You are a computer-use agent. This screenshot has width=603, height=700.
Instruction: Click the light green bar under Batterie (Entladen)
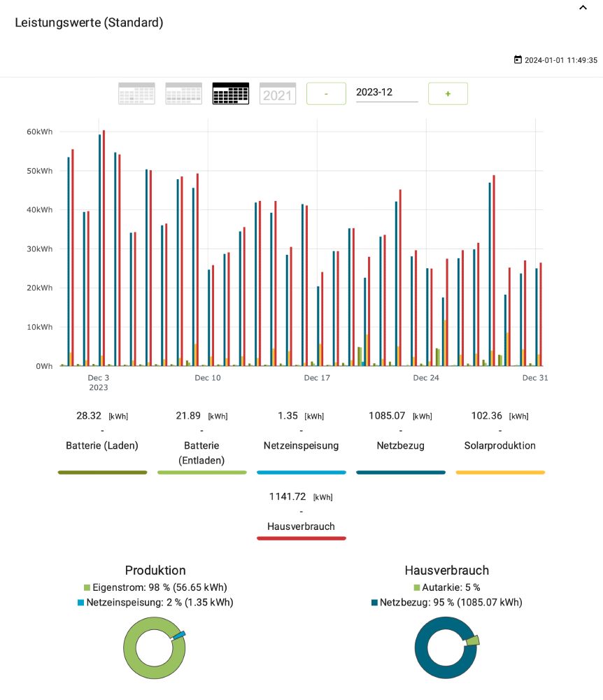201,472
